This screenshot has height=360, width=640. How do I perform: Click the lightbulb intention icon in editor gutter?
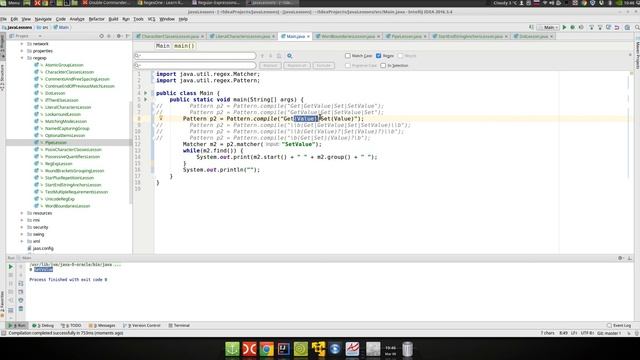161,118
